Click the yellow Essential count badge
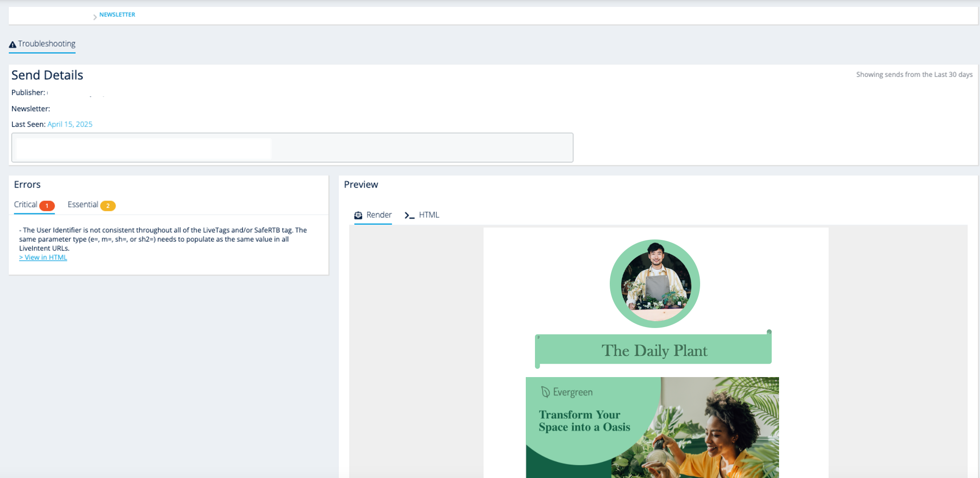 pos(108,206)
